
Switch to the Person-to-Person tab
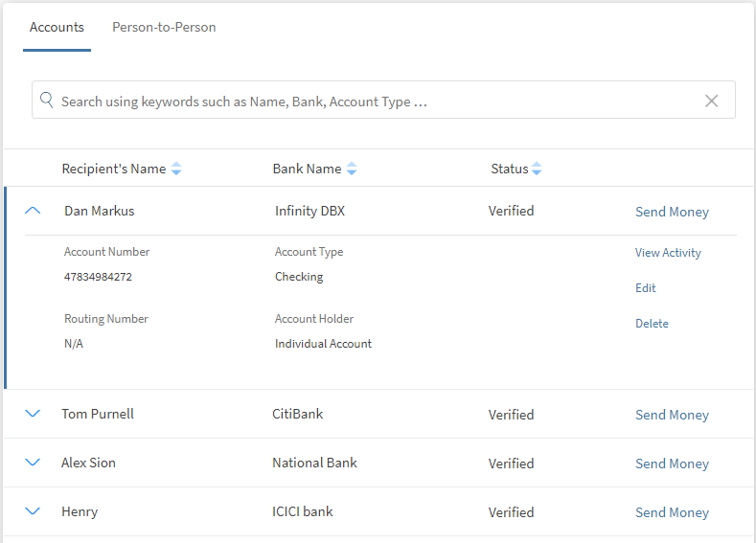(x=164, y=28)
